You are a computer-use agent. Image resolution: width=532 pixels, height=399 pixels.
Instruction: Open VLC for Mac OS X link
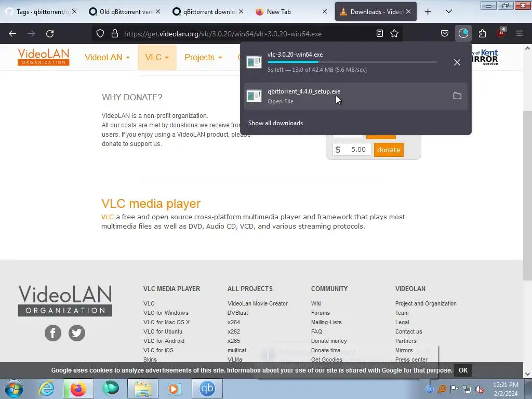(167, 322)
